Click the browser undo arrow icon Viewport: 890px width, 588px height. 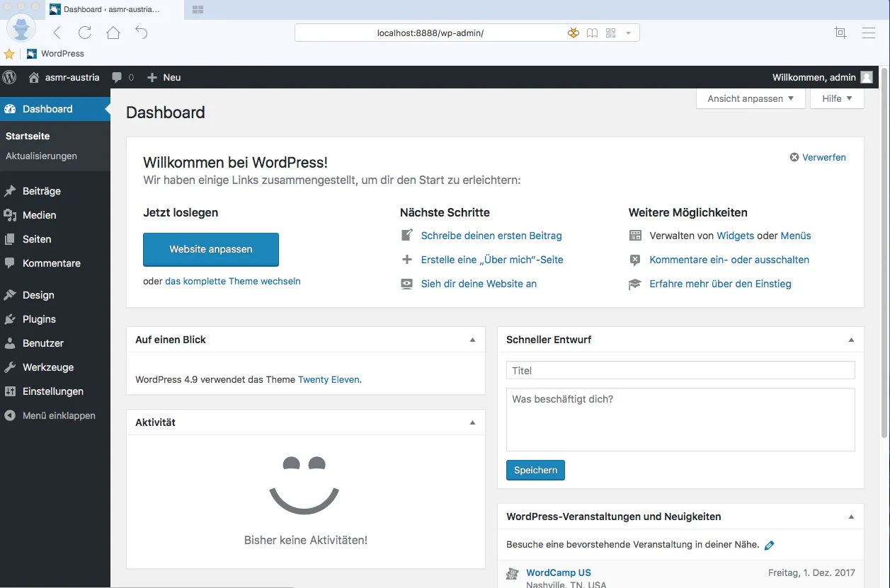142,33
